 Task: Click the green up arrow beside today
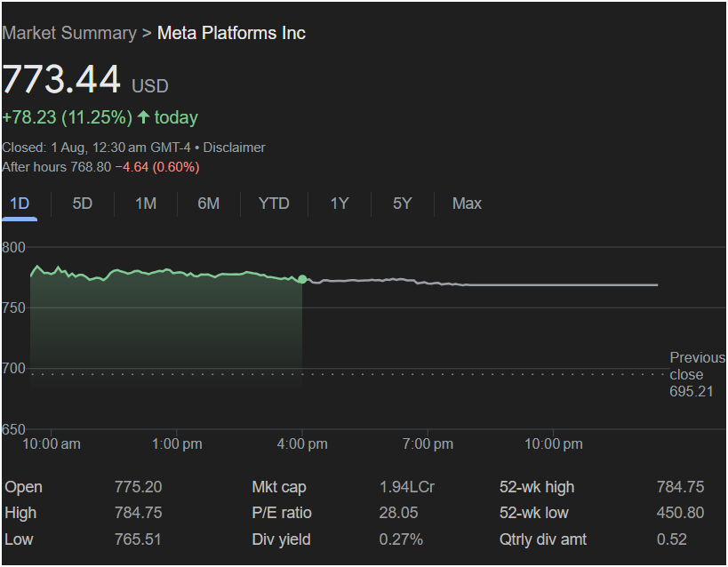[x=143, y=117]
